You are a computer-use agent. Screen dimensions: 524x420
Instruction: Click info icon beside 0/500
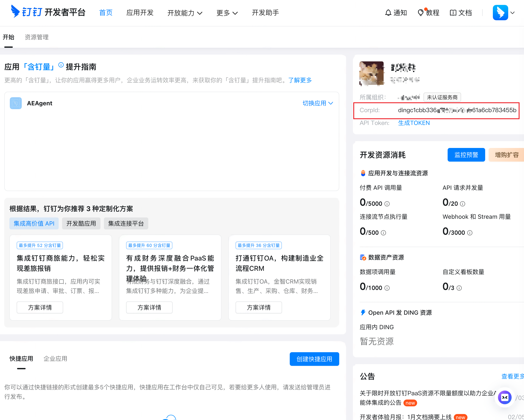383,233
